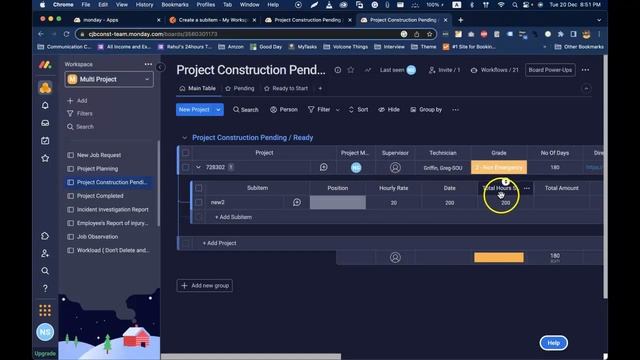Open Group by option
Image resolution: width=640 pixels, height=360 pixels.
(x=426, y=109)
